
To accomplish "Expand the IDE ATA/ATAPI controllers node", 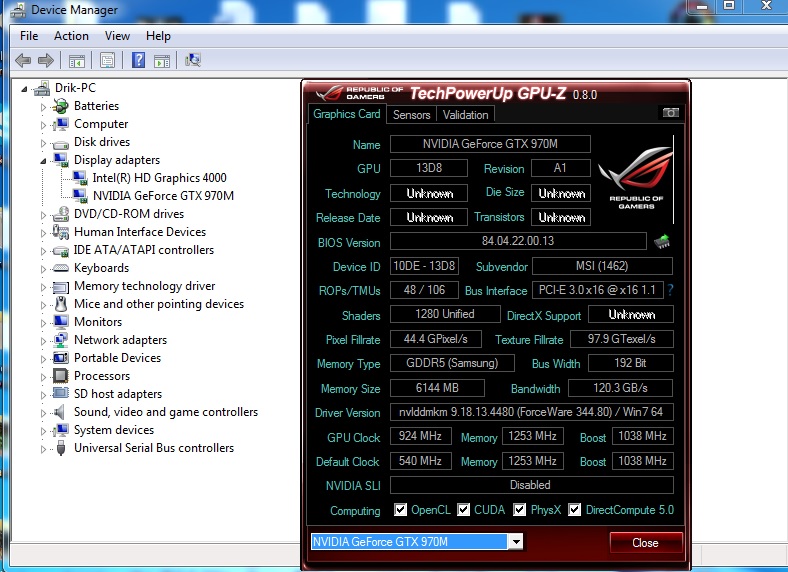I will click(x=43, y=251).
